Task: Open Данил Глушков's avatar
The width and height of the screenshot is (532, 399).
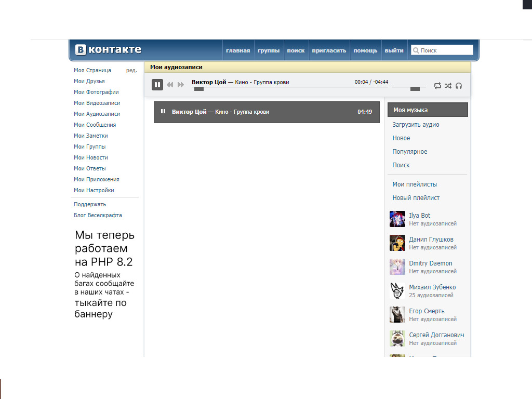Action: [397, 243]
